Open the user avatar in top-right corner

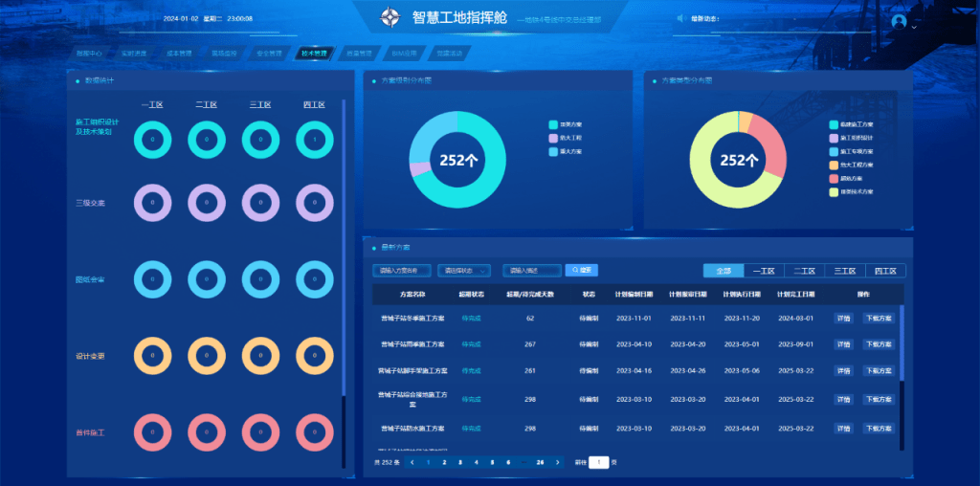click(x=899, y=20)
